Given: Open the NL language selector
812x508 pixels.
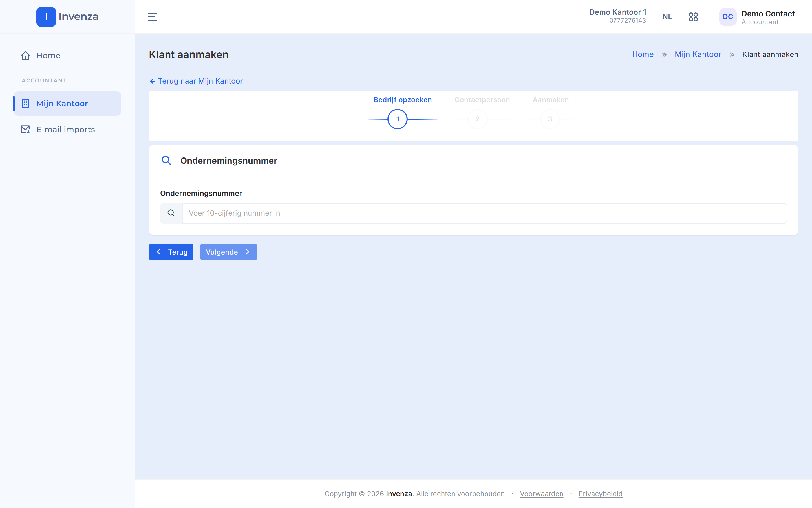Looking at the screenshot, I should click(x=667, y=17).
